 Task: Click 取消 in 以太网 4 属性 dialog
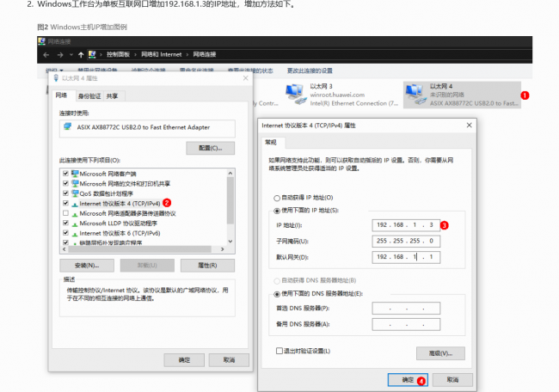[229, 360]
